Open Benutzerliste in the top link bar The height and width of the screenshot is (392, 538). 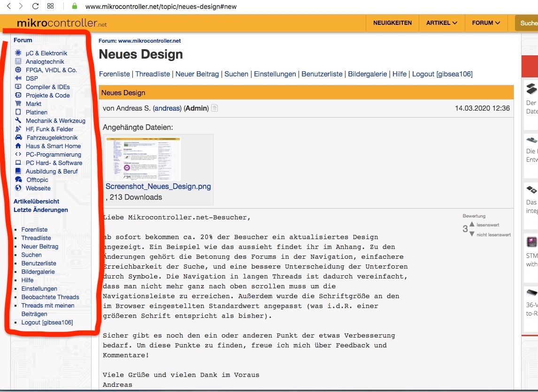coord(322,74)
